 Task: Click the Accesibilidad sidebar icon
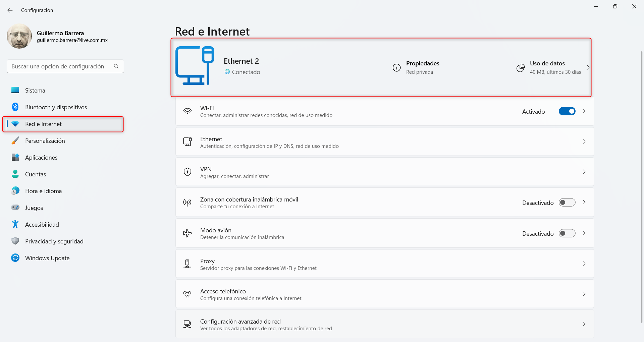pyautogui.click(x=15, y=224)
